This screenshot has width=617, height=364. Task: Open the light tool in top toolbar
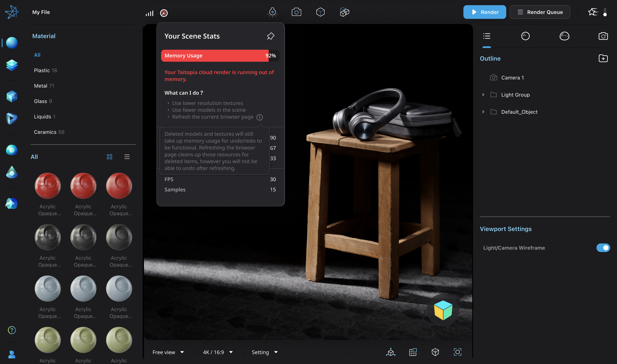272,12
